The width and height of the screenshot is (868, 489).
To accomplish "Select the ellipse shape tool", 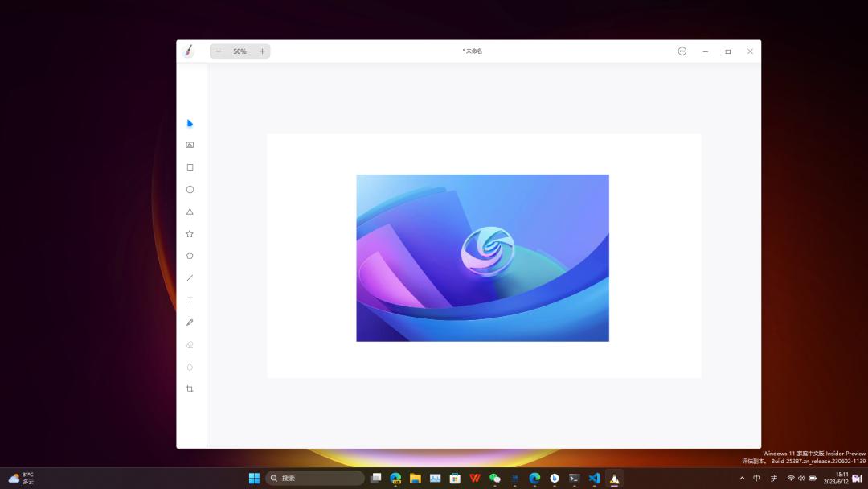I will 190,189.
